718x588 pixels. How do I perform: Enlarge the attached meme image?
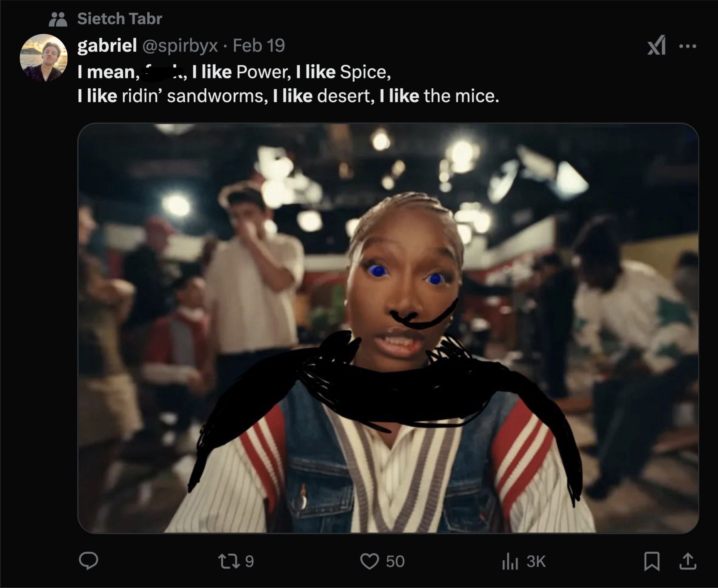click(388, 328)
